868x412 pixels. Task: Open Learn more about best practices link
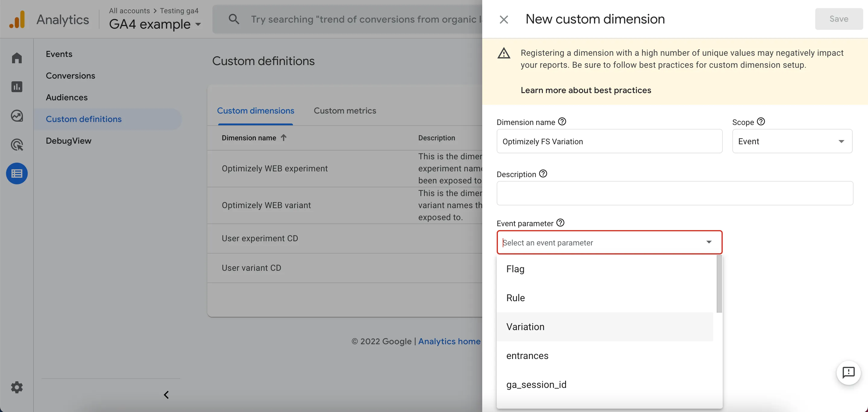pyautogui.click(x=586, y=90)
